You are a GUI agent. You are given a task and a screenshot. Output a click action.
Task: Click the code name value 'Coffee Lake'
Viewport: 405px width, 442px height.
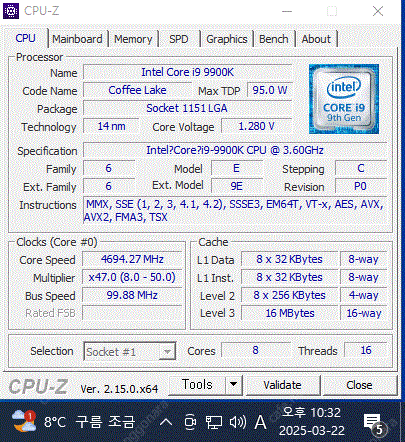[x=137, y=90]
